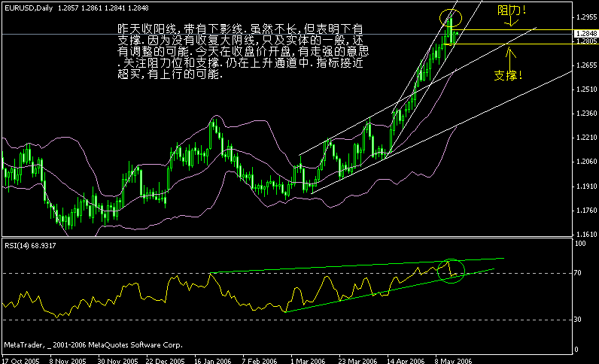Click the green circle on the RSI line

(x=452, y=269)
